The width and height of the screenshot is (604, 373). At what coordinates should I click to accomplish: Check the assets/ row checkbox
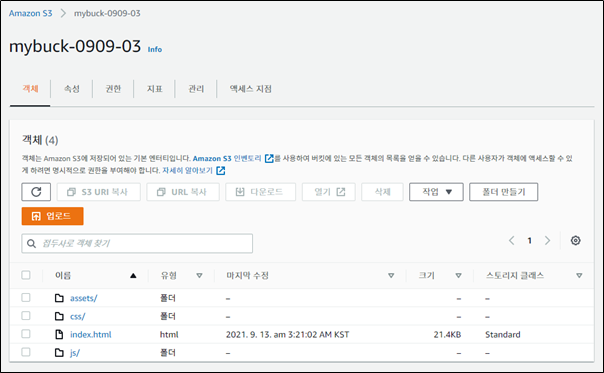pyautogui.click(x=26, y=297)
